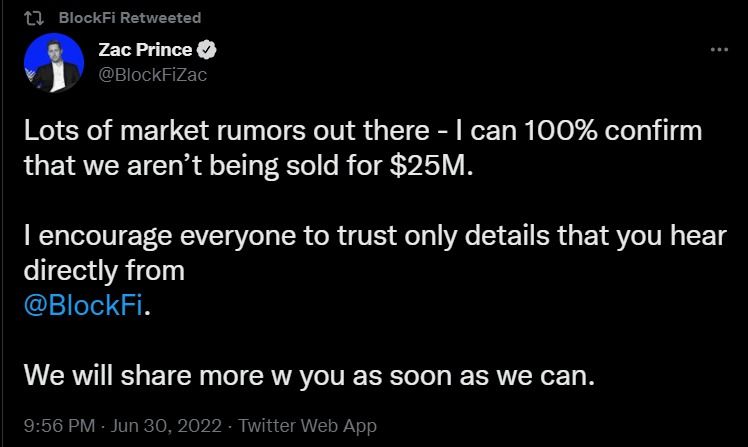Open the Zac Prince display name
Viewport: 748px width, 447px height.
click(146, 50)
